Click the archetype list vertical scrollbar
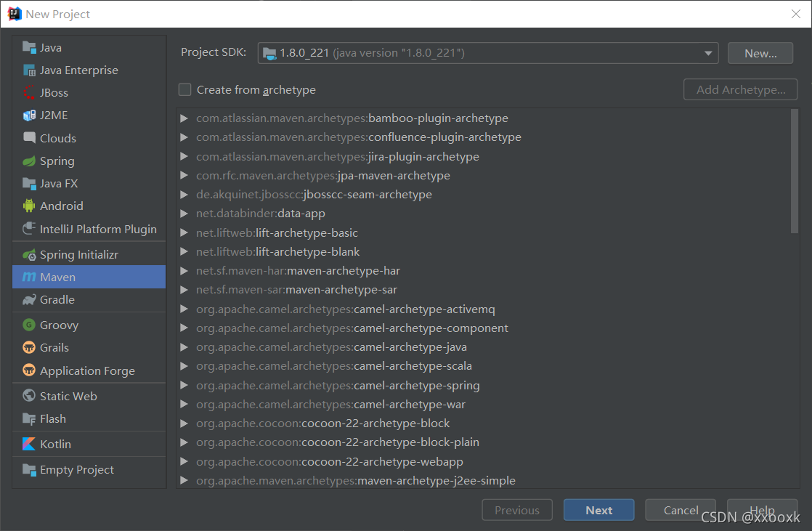The image size is (812, 531). click(x=795, y=171)
